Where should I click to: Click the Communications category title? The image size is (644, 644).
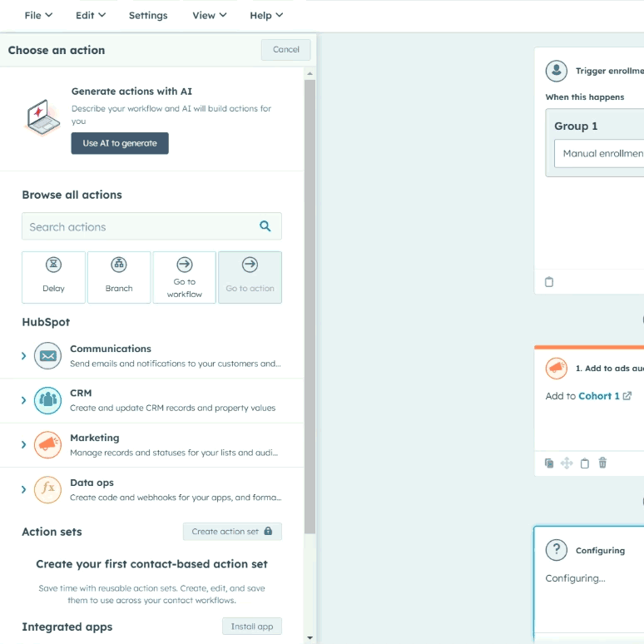point(111,349)
